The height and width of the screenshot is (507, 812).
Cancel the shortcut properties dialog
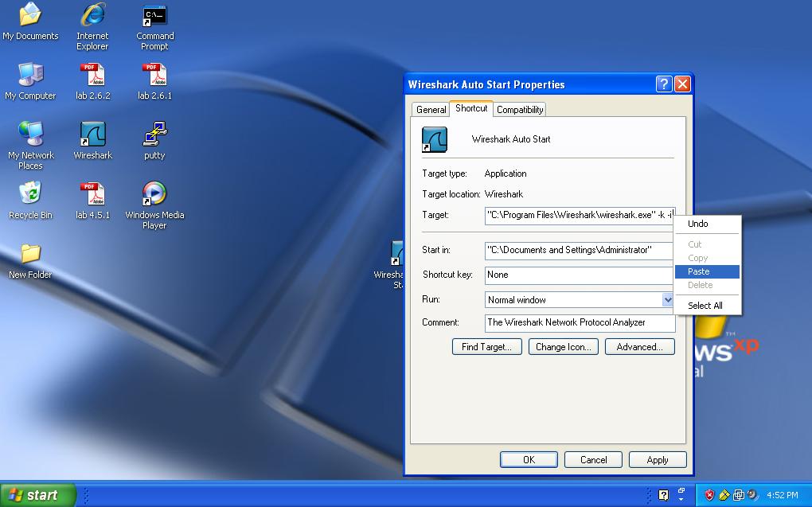coord(593,460)
